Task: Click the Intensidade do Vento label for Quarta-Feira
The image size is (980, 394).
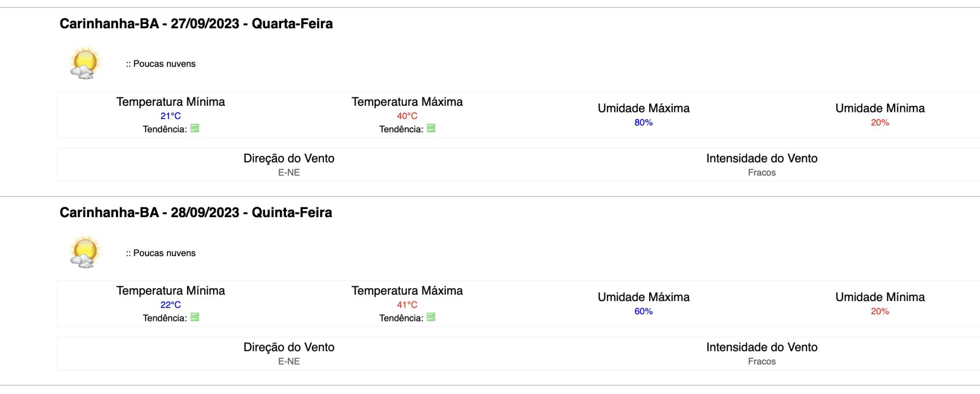Action: pyautogui.click(x=762, y=158)
